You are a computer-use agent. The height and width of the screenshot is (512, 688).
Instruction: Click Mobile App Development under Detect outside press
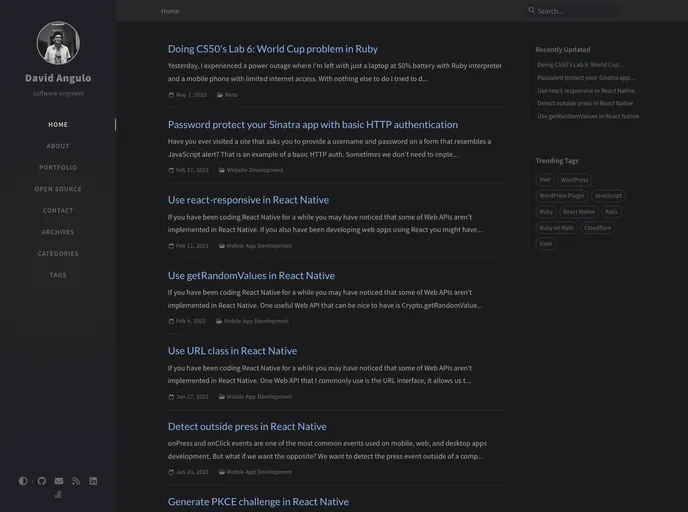[259, 472]
